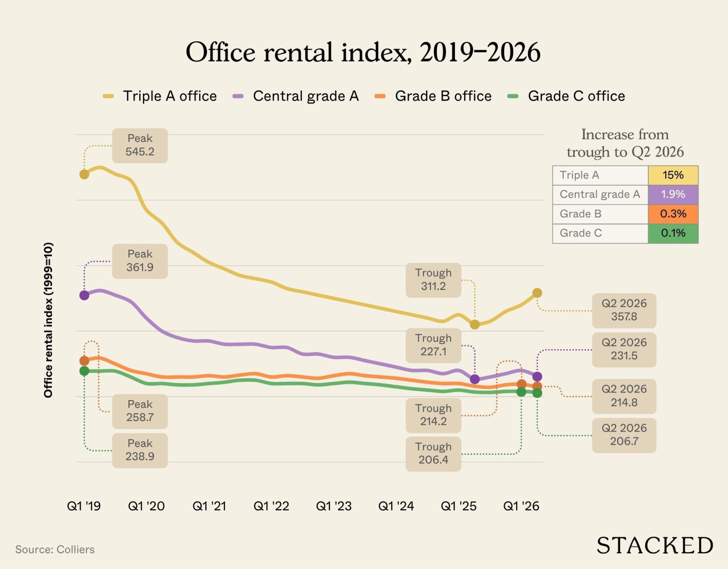Click the orange Grade B peak data point
Image resolution: width=728 pixels, height=569 pixels.
(84, 361)
